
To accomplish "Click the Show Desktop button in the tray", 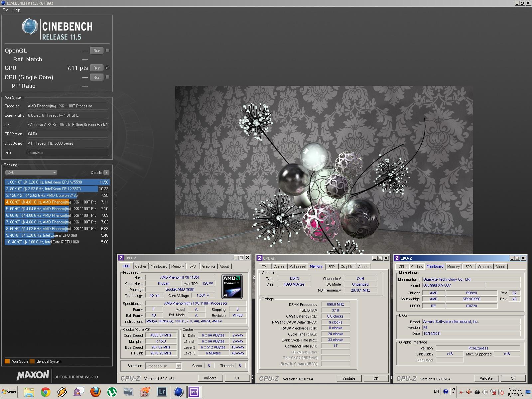I will (528, 392).
